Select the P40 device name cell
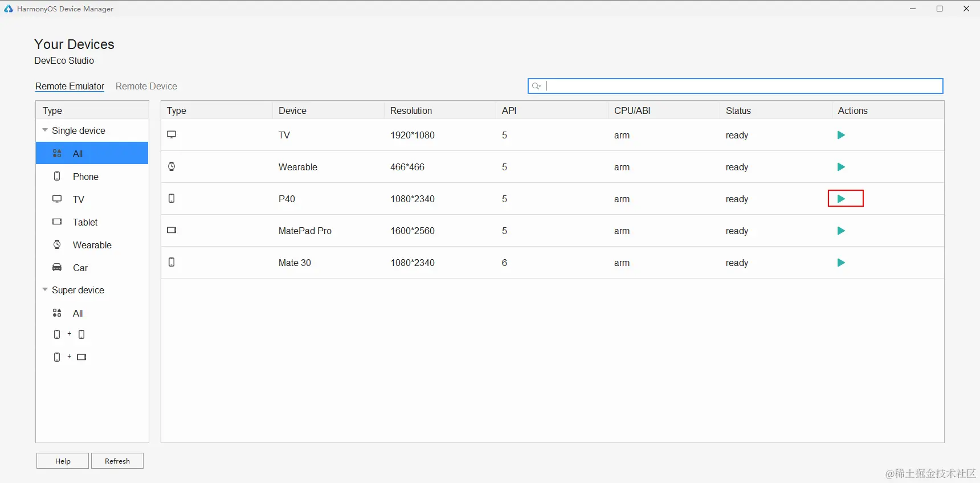The image size is (980, 483). click(x=287, y=199)
